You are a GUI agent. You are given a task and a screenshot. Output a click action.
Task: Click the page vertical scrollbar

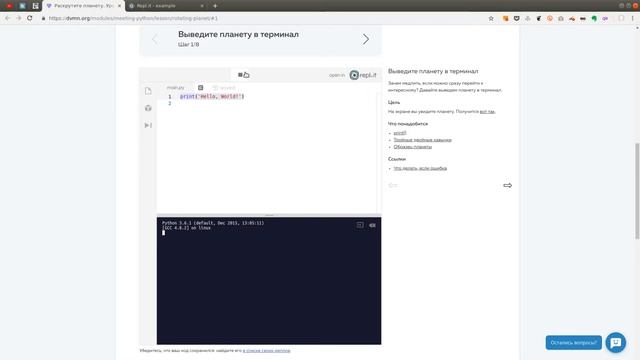click(x=637, y=191)
